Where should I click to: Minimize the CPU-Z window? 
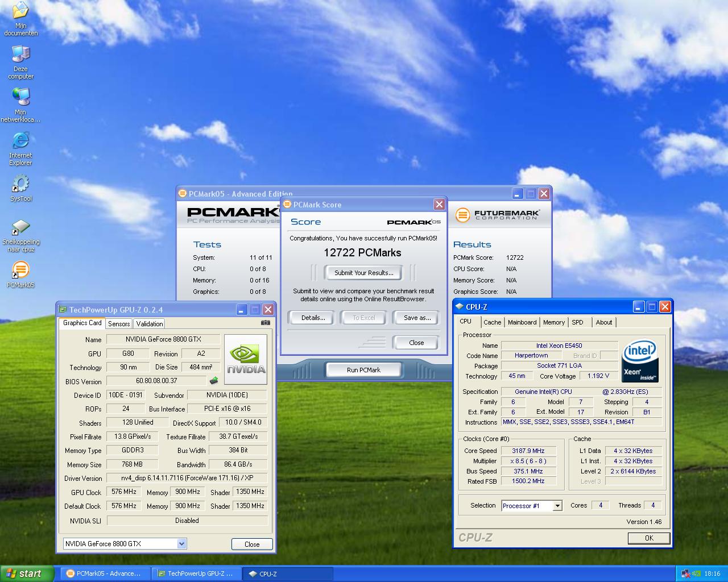pyautogui.click(x=639, y=306)
